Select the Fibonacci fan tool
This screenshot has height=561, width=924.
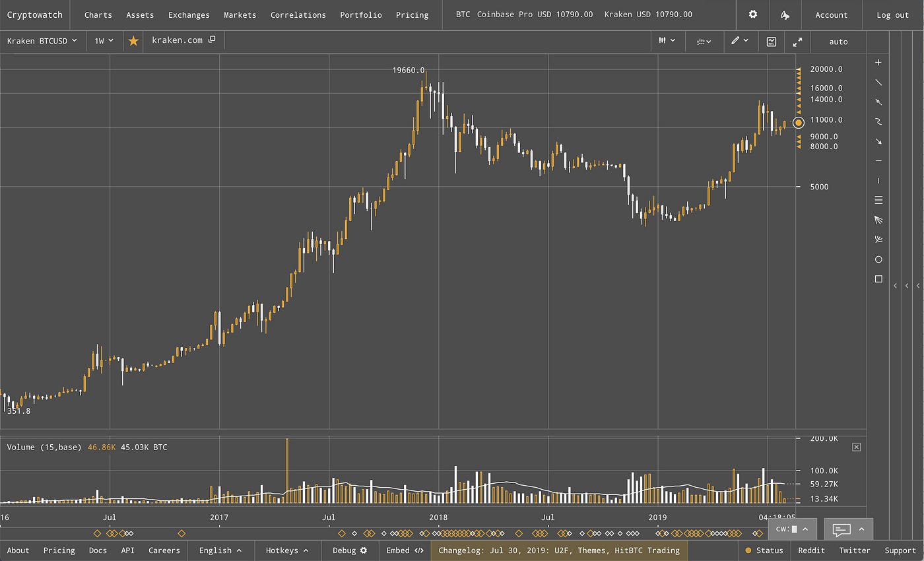pyautogui.click(x=878, y=220)
